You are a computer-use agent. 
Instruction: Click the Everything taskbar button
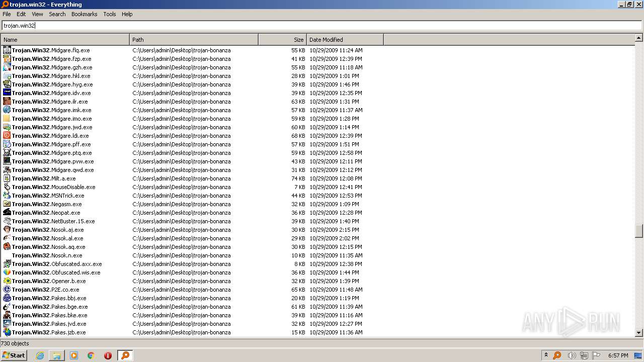125,355
